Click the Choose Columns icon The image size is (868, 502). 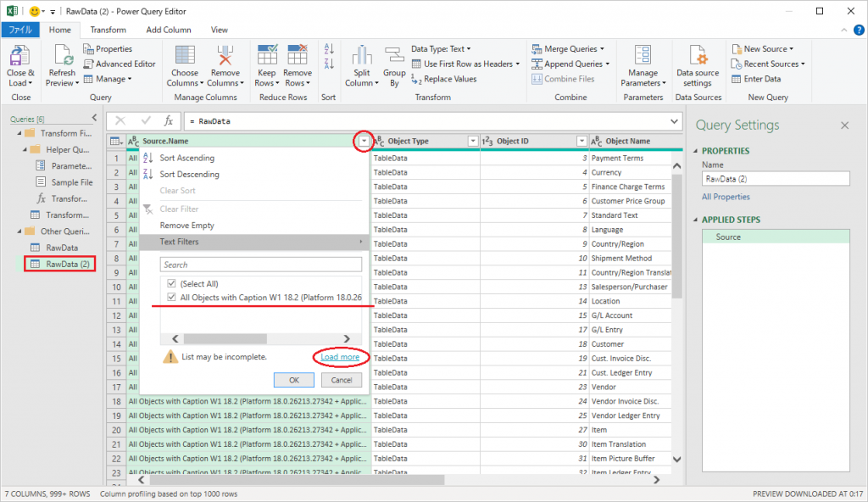[x=185, y=56]
